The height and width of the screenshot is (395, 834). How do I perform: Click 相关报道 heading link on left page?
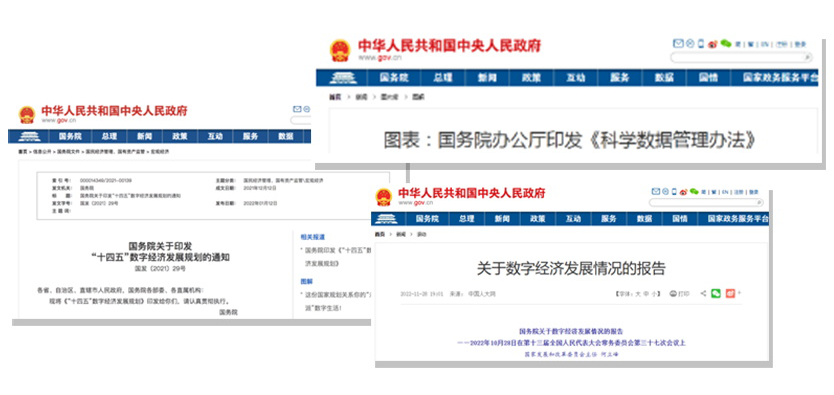pyautogui.click(x=312, y=237)
